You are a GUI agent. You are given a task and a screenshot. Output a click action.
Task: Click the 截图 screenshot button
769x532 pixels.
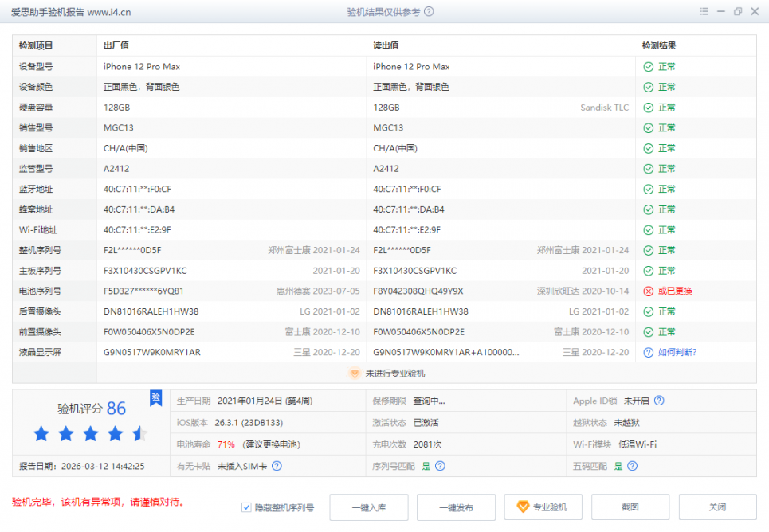(x=630, y=507)
